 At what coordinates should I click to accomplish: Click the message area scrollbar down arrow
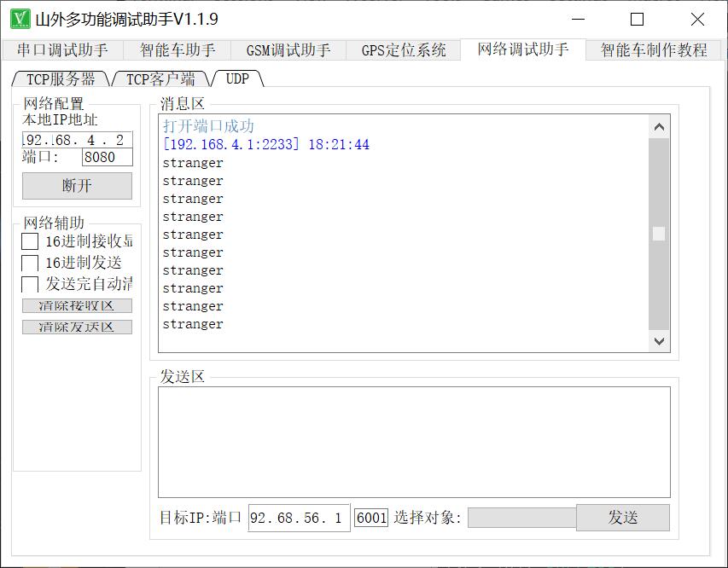coord(658,341)
